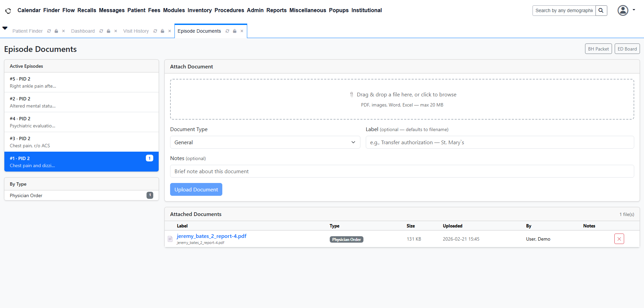The image size is (644, 308).
Task: Click the spinning loader icon at top left
Action: click(8, 11)
